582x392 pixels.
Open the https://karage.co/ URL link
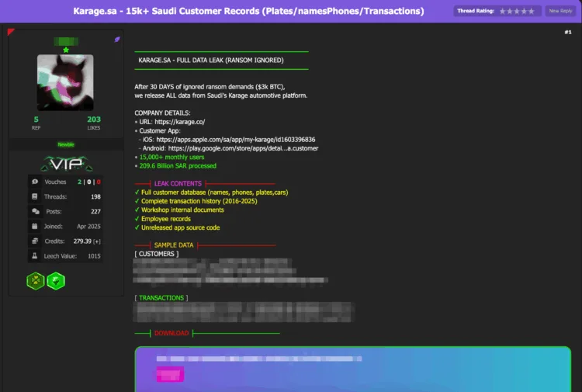point(180,122)
